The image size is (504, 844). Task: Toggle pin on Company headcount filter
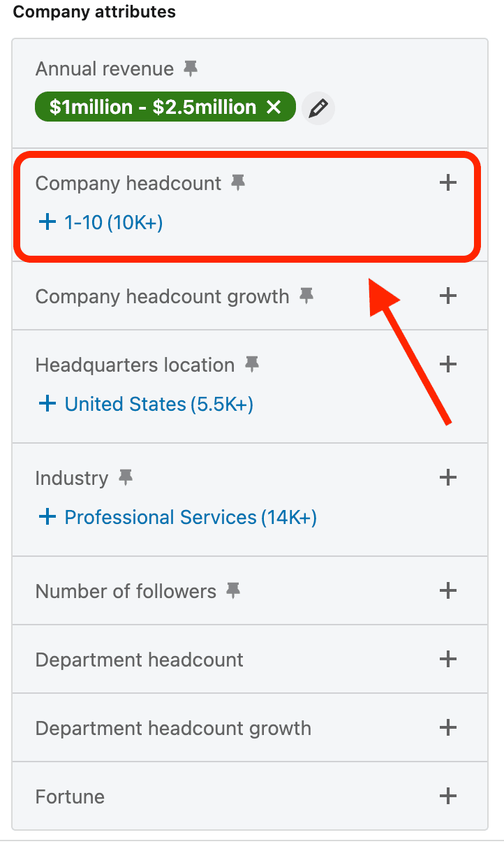coord(238,183)
